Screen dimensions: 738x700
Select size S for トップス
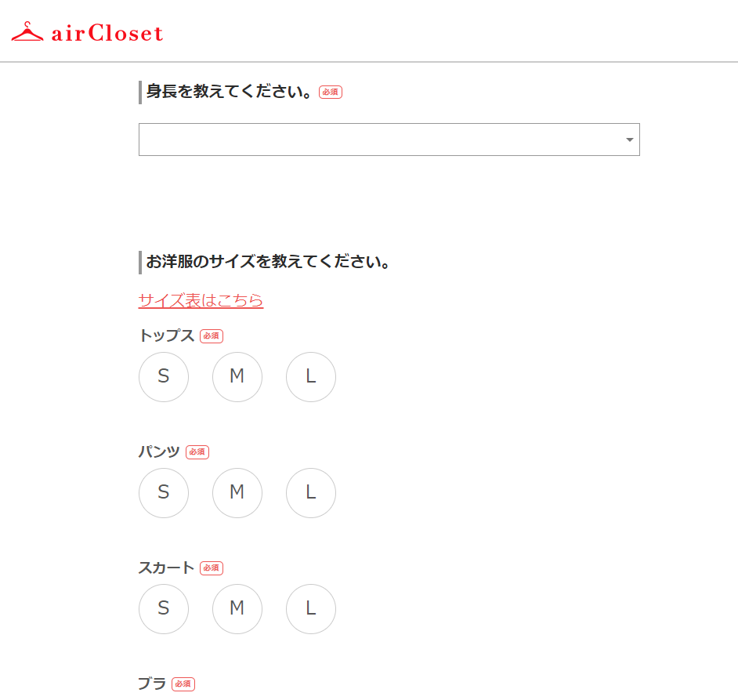[163, 377]
